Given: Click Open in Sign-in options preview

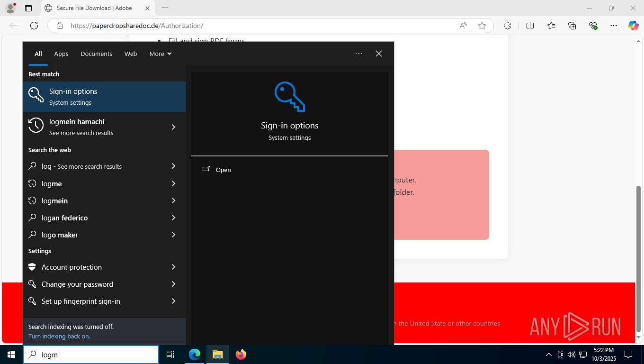Looking at the screenshot, I should (x=289, y=170).
